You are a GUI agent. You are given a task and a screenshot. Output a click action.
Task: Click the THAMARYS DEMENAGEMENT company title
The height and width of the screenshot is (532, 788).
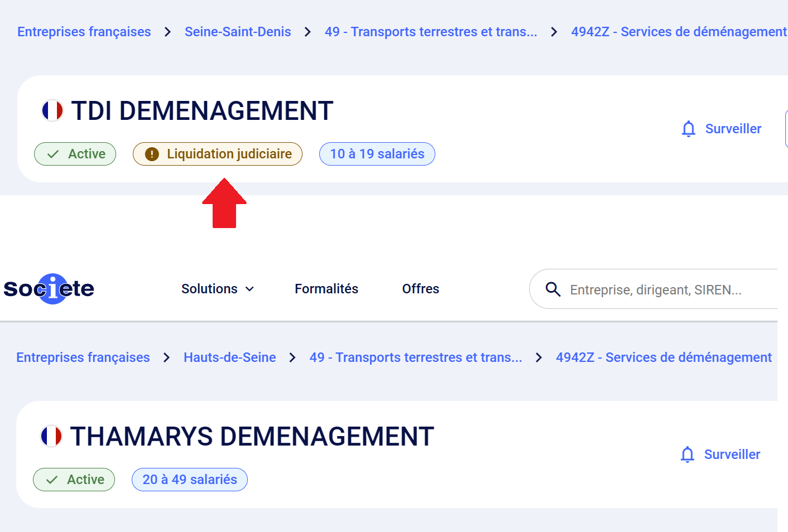pyautogui.click(x=252, y=436)
